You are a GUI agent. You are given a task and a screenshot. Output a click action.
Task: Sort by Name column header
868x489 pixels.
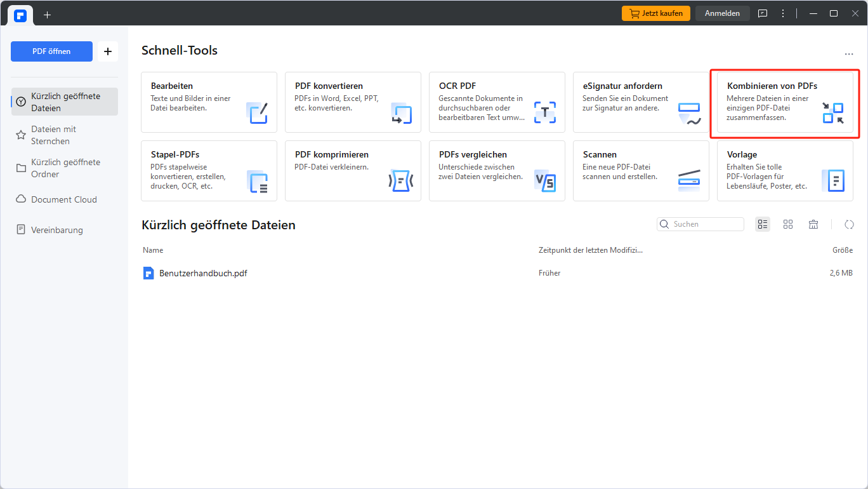coord(153,250)
